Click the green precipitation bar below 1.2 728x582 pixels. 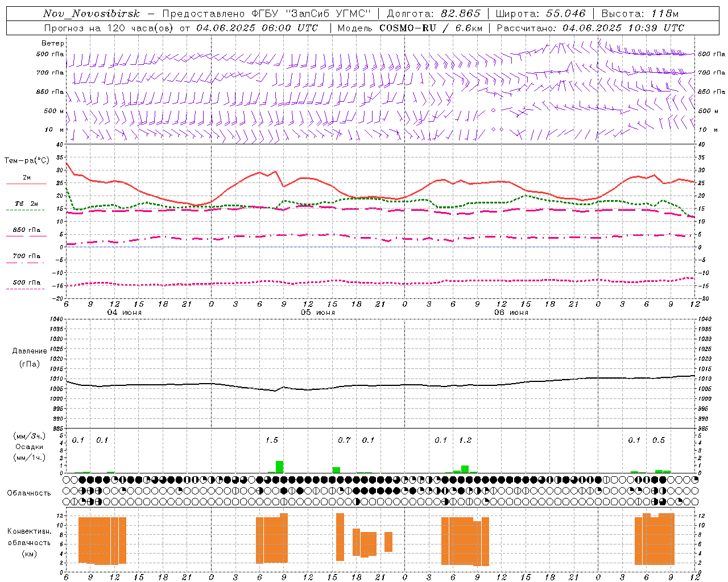click(465, 469)
